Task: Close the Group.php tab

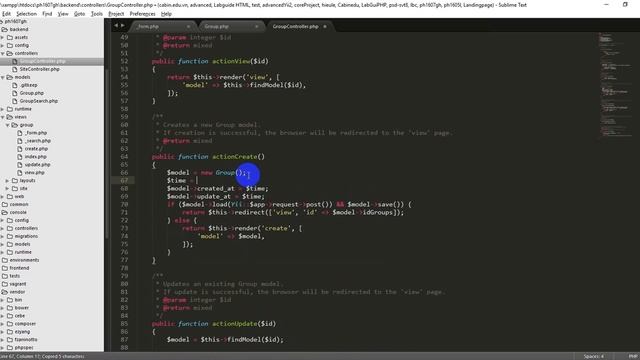Action: point(256,27)
